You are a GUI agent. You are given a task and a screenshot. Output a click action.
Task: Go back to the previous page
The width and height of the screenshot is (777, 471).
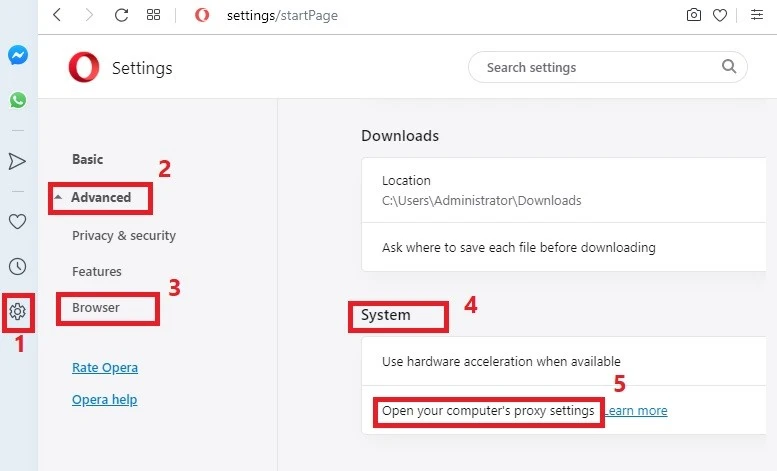(x=57, y=15)
